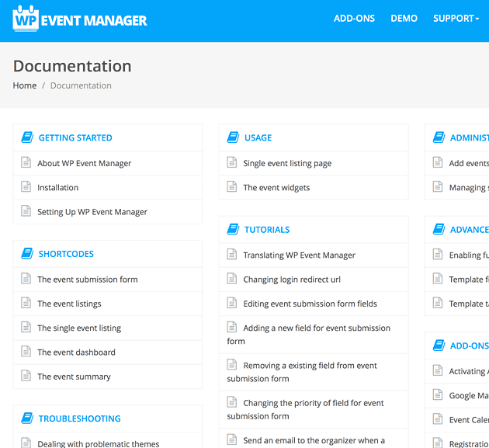Click document icon beside Single event listing page
Viewport: 489px width, 448px height.
click(232, 162)
